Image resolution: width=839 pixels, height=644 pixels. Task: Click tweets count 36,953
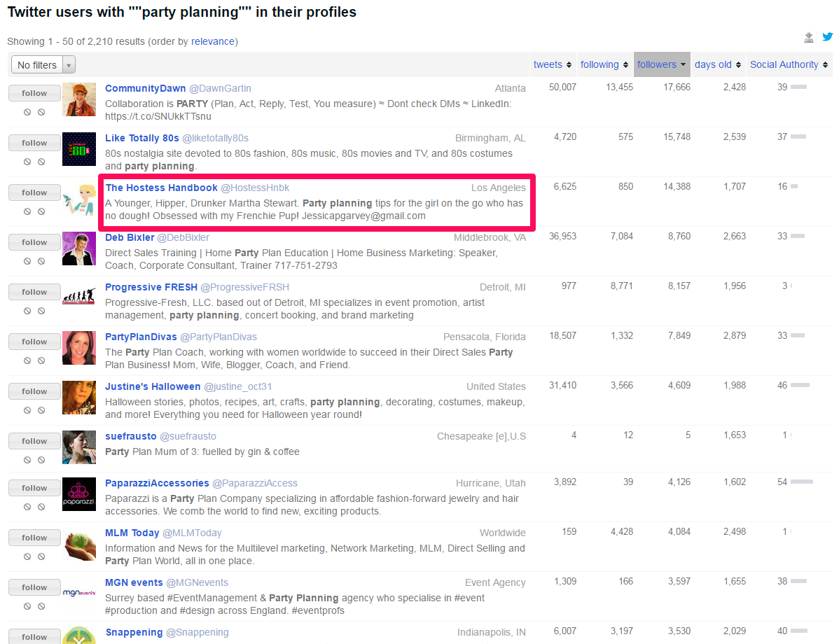[563, 237]
